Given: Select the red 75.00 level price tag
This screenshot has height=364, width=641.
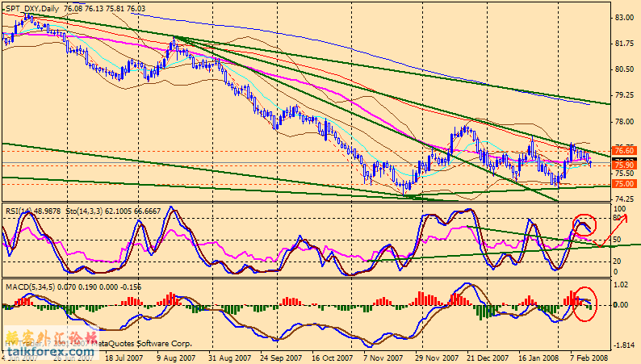Looking at the screenshot, I should pyautogui.click(x=624, y=184).
